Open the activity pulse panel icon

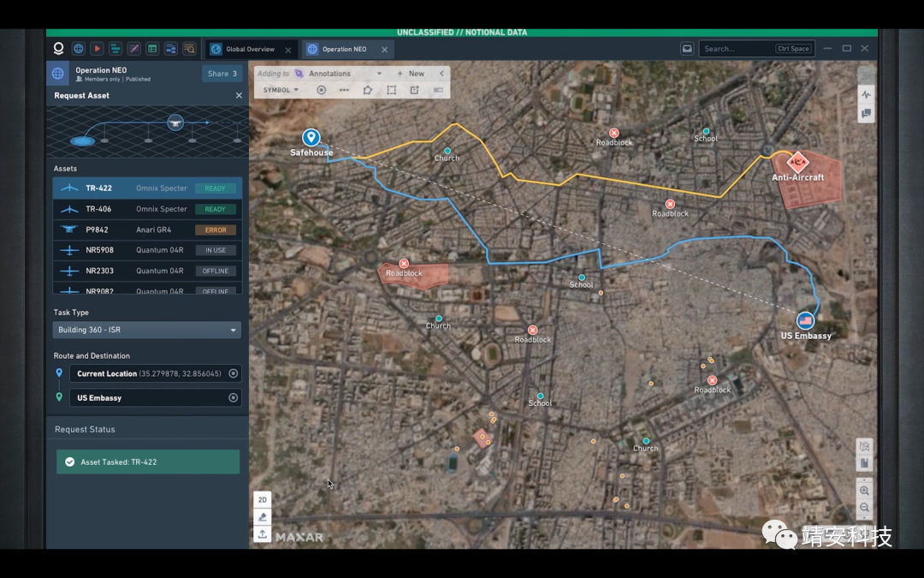click(x=866, y=94)
